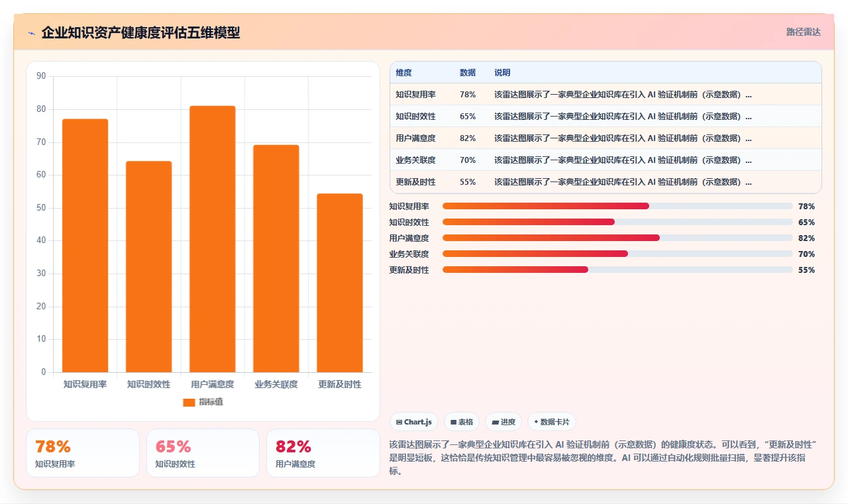Viewport: 848px width, 504px height.
Task: Select the 表格 tag chip
Action: 462,422
